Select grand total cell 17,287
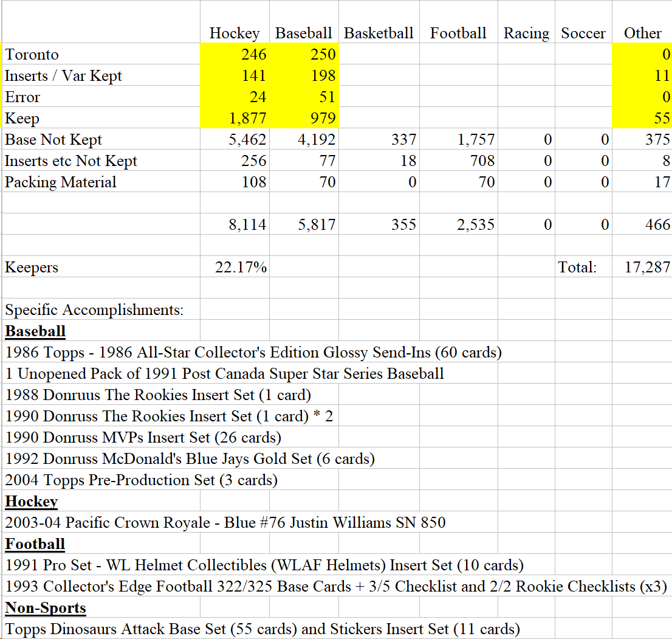The width and height of the screenshot is (672, 639). click(642, 267)
